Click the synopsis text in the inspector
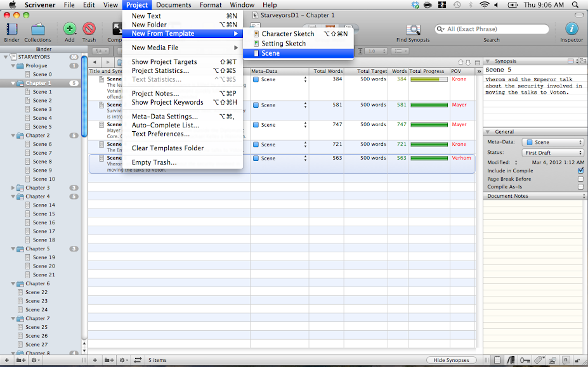 (533, 86)
